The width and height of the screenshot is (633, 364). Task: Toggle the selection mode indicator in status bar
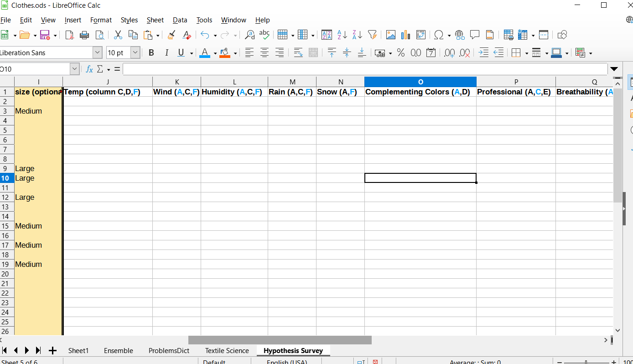pos(360,362)
